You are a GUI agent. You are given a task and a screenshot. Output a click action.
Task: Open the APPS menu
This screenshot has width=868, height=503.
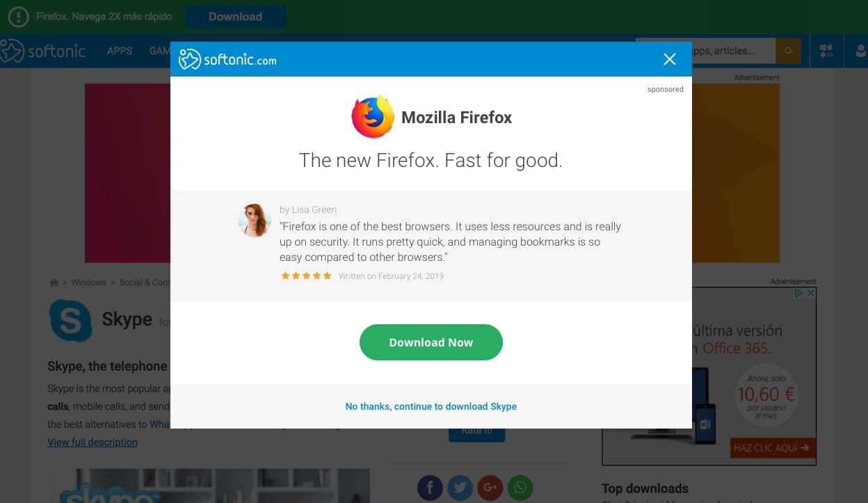[x=120, y=50]
